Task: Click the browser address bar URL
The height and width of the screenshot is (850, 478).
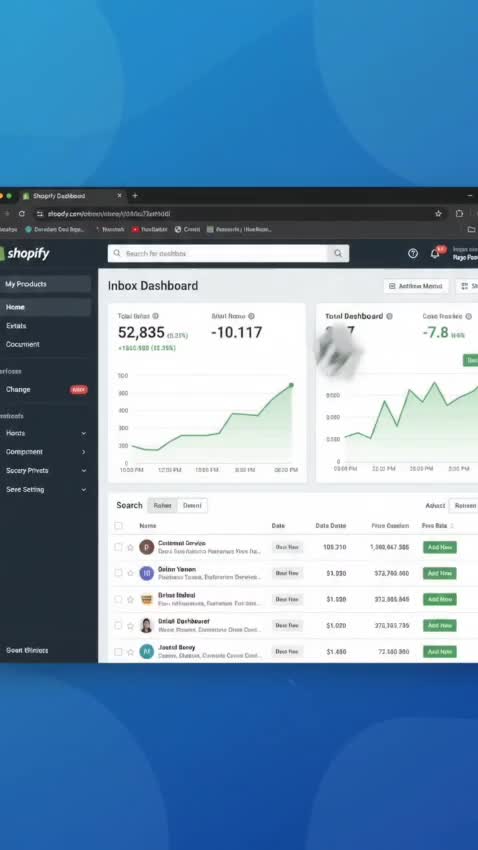Action: point(108,214)
